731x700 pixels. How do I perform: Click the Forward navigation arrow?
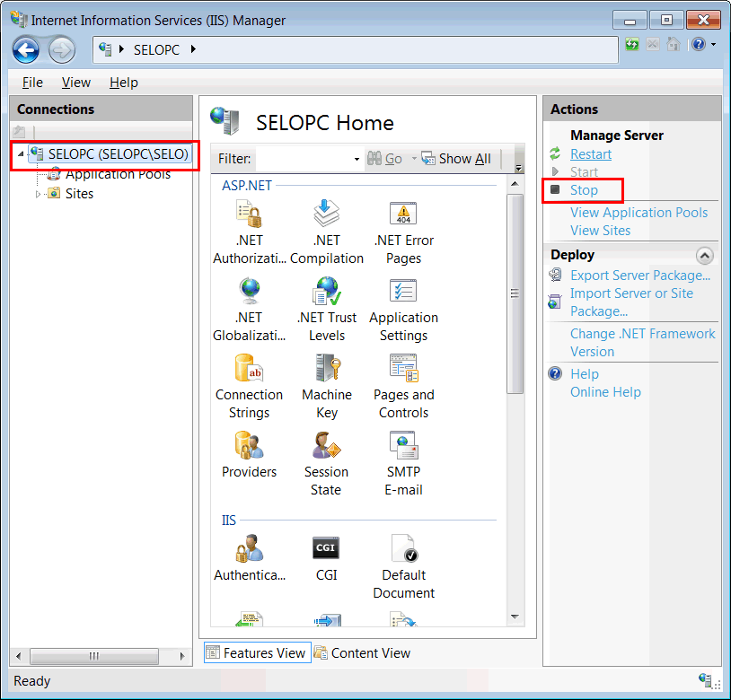coord(62,50)
